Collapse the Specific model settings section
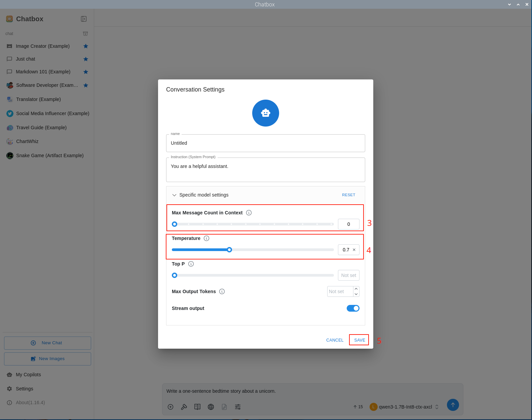The image size is (532, 420). click(x=174, y=195)
